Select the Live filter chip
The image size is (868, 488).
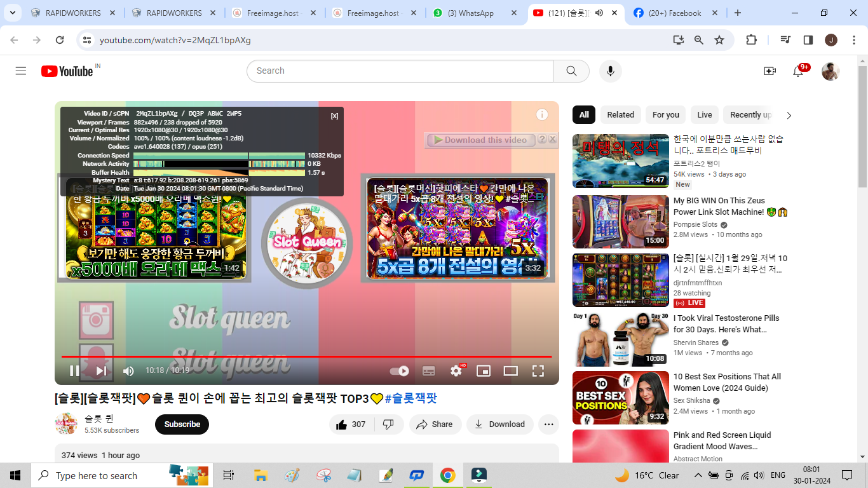point(705,115)
